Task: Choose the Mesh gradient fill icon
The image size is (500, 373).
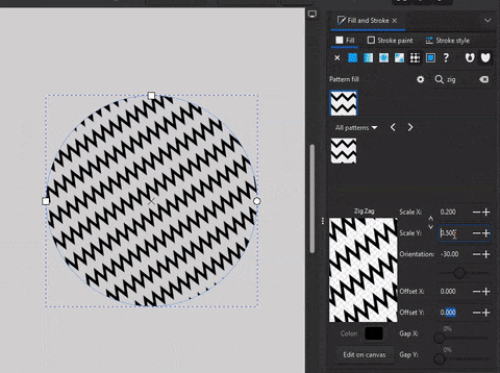Action: point(399,58)
